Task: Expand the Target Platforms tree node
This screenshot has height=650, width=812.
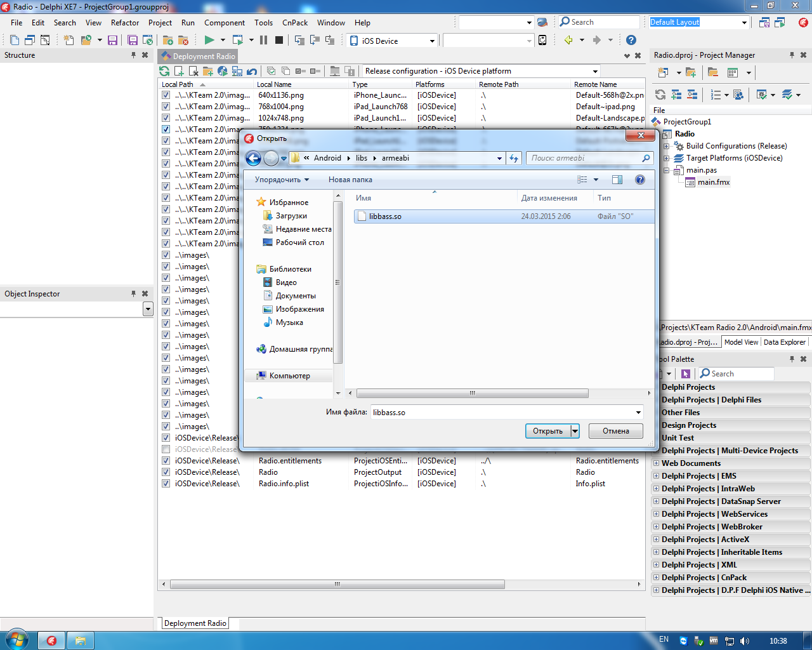Action: (x=667, y=158)
